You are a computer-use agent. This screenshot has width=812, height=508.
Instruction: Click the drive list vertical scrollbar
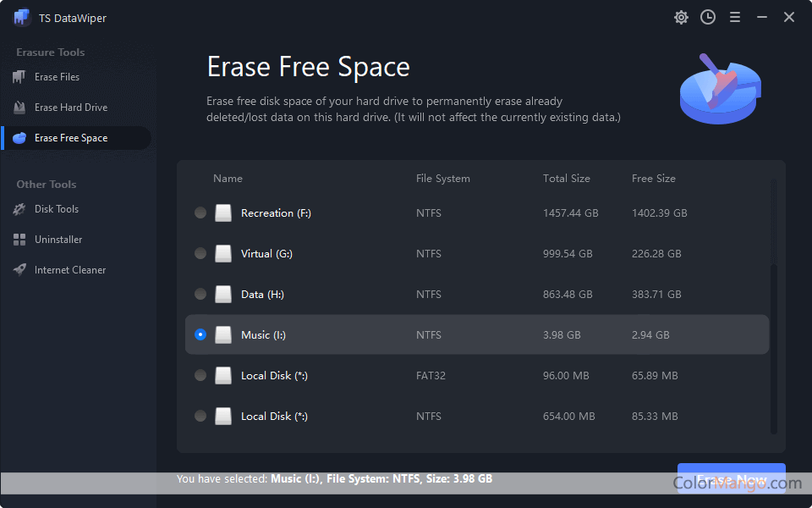coord(772,347)
